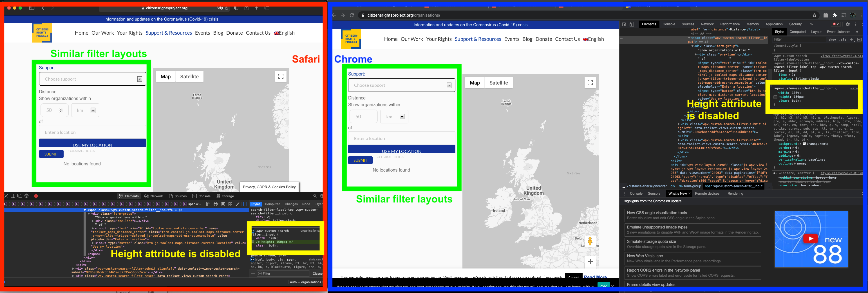The image size is (868, 293).
Task: Expand the one-line div node in Chrome
Action: (x=696, y=54)
